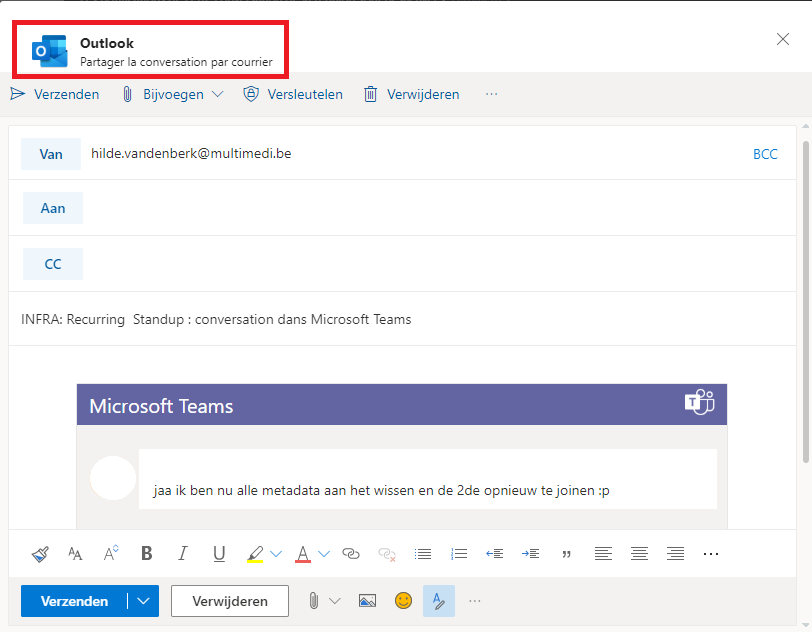Toggle Italic text formatting
This screenshot has width=812, height=632.
click(x=182, y=553)
